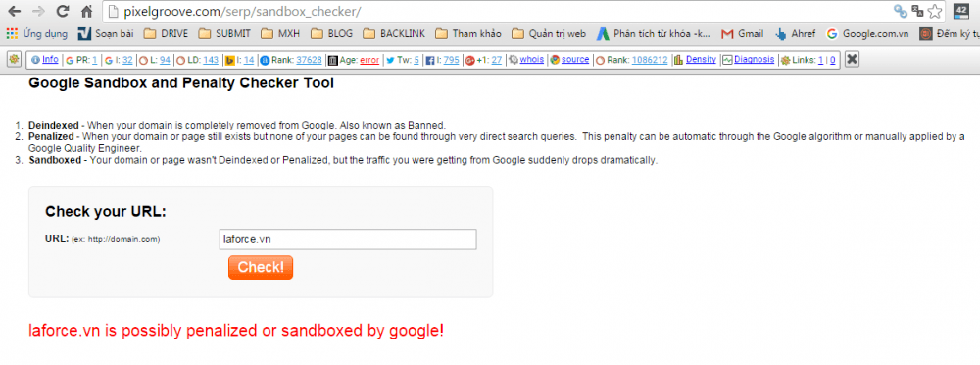Viewport: 980px width, 365px height.
Task: Click the LD: 143 value
Action: tap(211, 60)
